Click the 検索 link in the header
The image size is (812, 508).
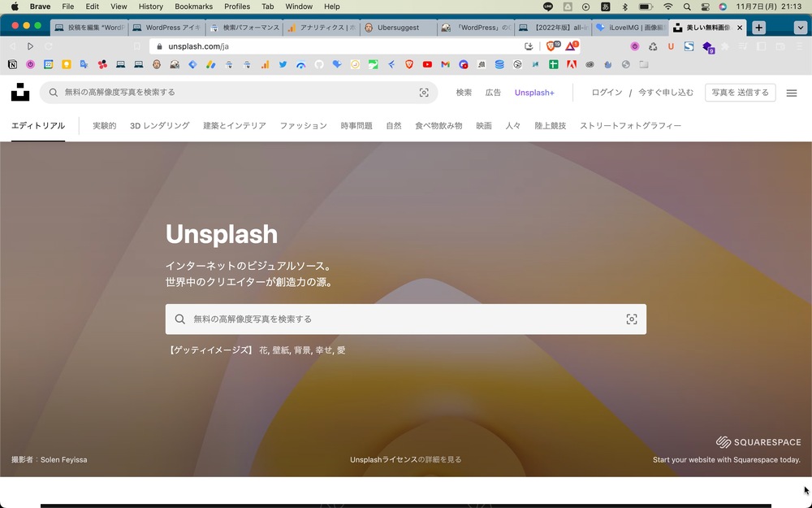pos(464,93)
